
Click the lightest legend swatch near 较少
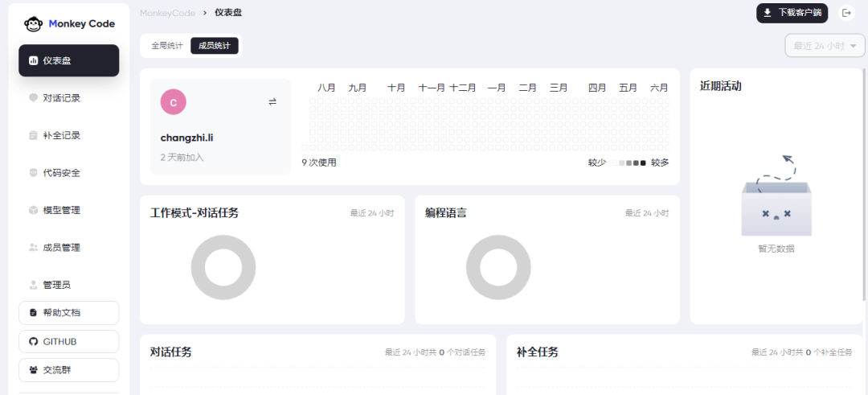(x=615, y=163)
